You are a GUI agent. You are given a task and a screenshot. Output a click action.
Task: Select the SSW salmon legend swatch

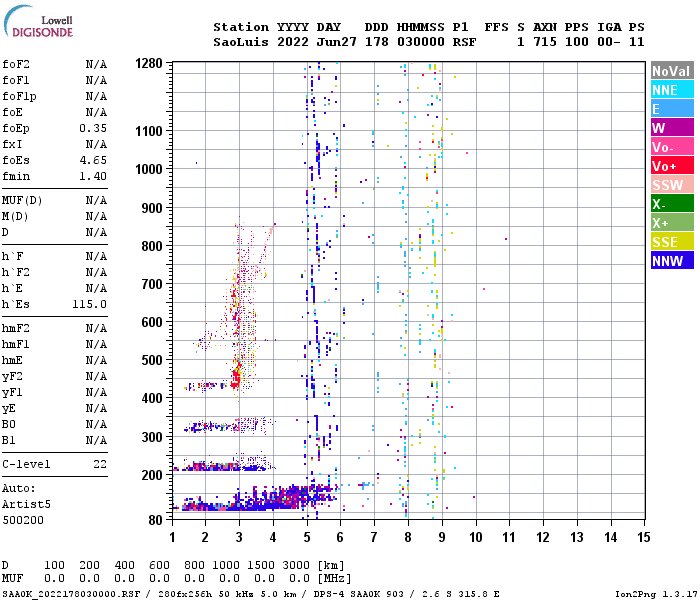pos(672,185)
